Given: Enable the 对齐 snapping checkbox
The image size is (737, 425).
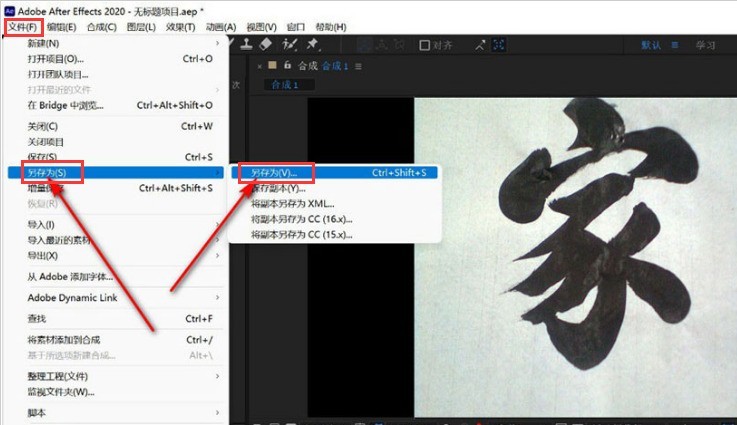Looking at the screenshot, I should point(424,45).
